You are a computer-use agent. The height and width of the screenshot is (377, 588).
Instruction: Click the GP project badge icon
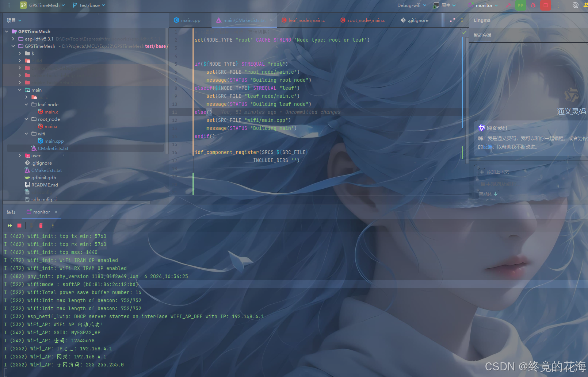[23, 5]
